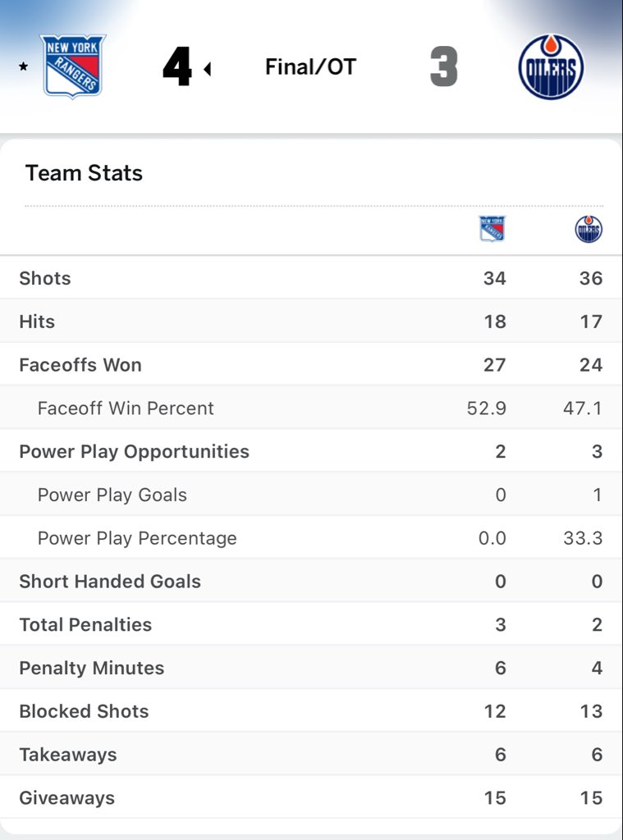Screen dimensions: 623x840
Task: Tap the New York Rangers logo in header
Action: click(x=74, y=66)
